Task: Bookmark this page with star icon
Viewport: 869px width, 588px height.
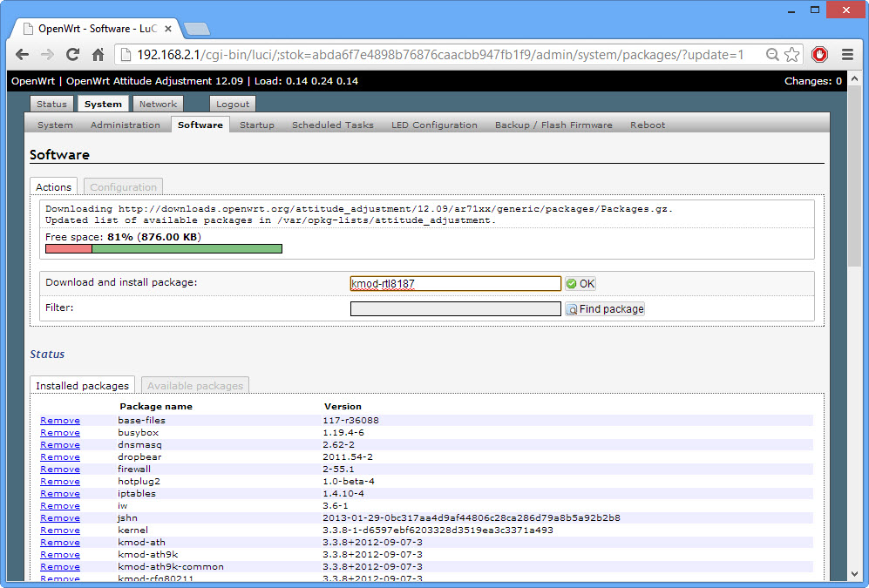Action: (792, 54)
